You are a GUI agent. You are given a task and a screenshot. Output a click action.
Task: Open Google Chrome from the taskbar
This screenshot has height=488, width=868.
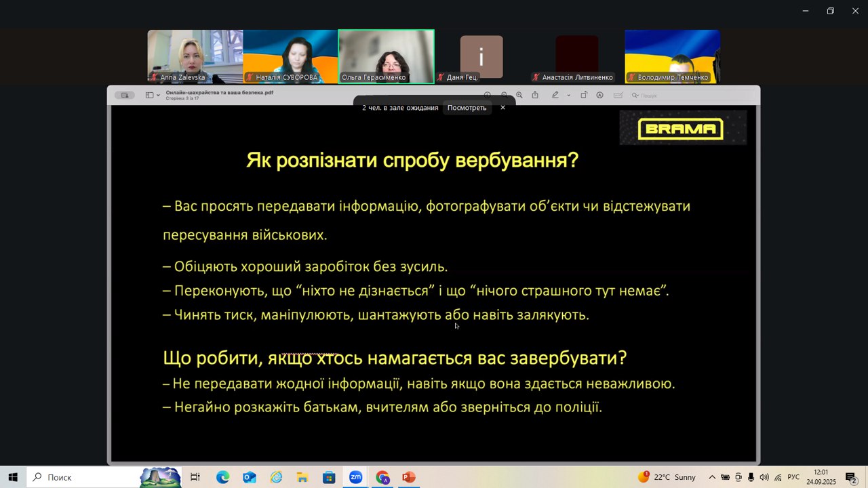point(382,477)
